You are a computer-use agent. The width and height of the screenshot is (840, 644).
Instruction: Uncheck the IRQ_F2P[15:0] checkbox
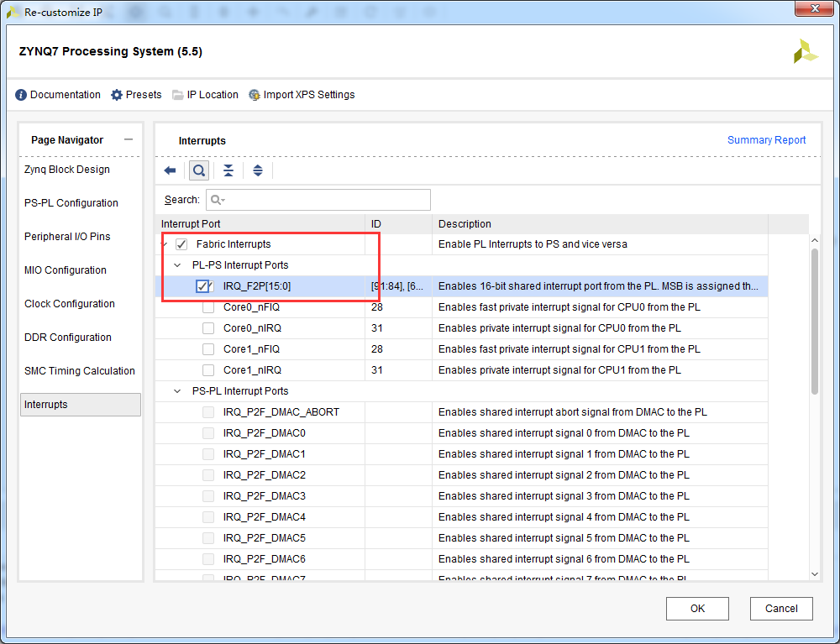click(x=202, y=286)
